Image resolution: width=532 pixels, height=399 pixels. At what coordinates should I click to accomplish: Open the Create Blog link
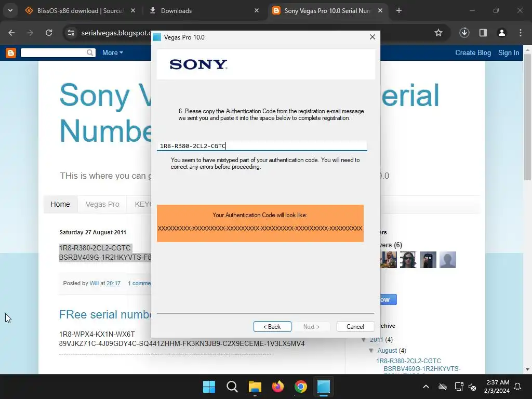pos(473,52)
